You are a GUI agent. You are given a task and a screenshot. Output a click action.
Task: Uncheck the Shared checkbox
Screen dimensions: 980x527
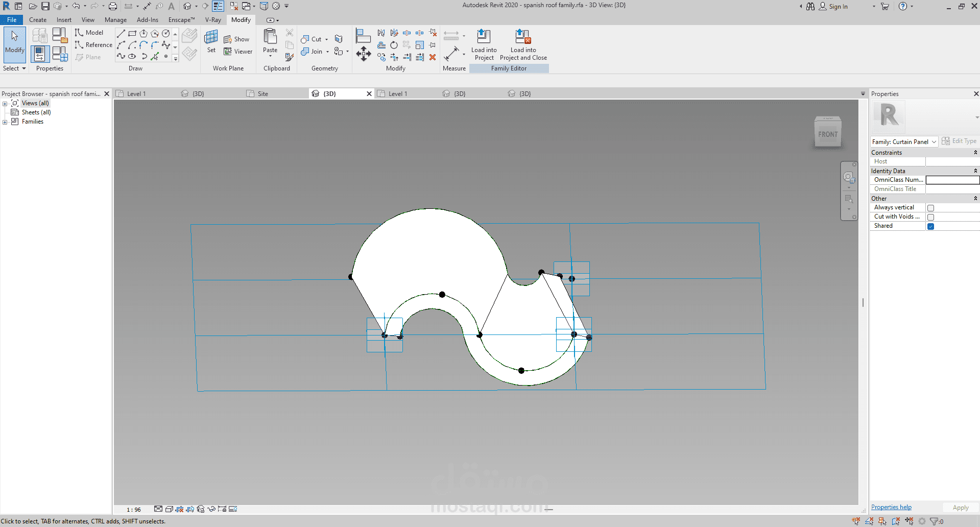pyautogui.click(x=930, y=226)
